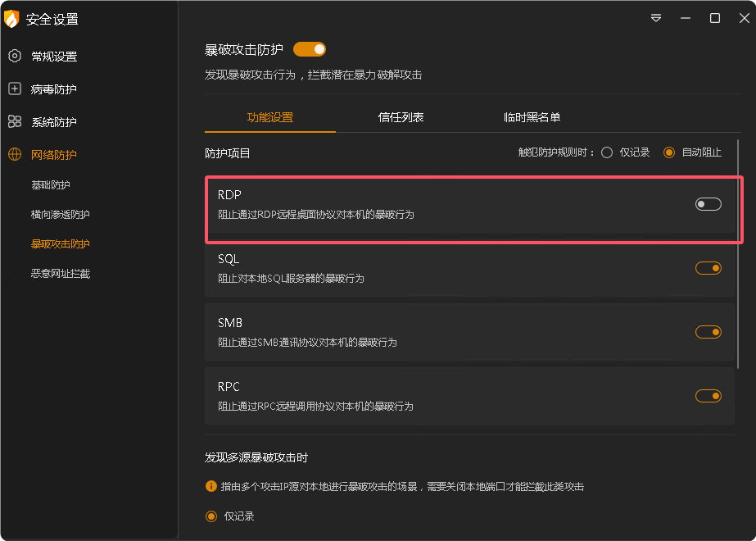Disable the SMB protection switch
756x541 pixels.
click(x=708, y=332)
